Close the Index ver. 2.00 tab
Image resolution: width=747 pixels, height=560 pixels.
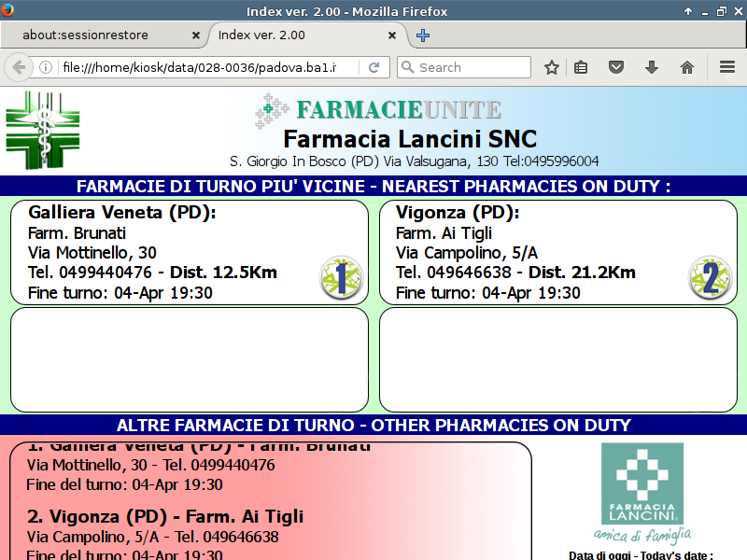coord(392,35)
